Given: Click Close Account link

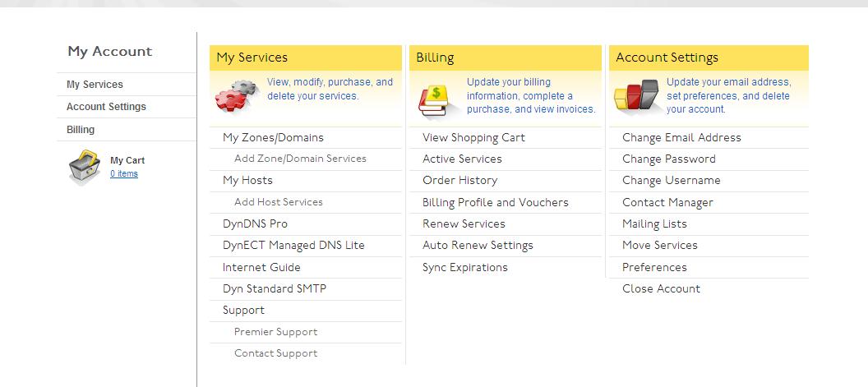Looking at the screenshot, I should [661, 288].
